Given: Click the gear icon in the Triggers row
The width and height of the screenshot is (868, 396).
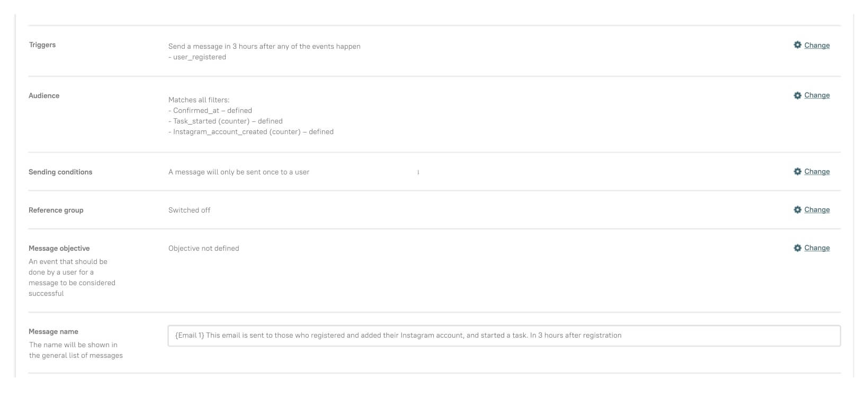Looking at the screenshot, I should (x=798, y=45).
